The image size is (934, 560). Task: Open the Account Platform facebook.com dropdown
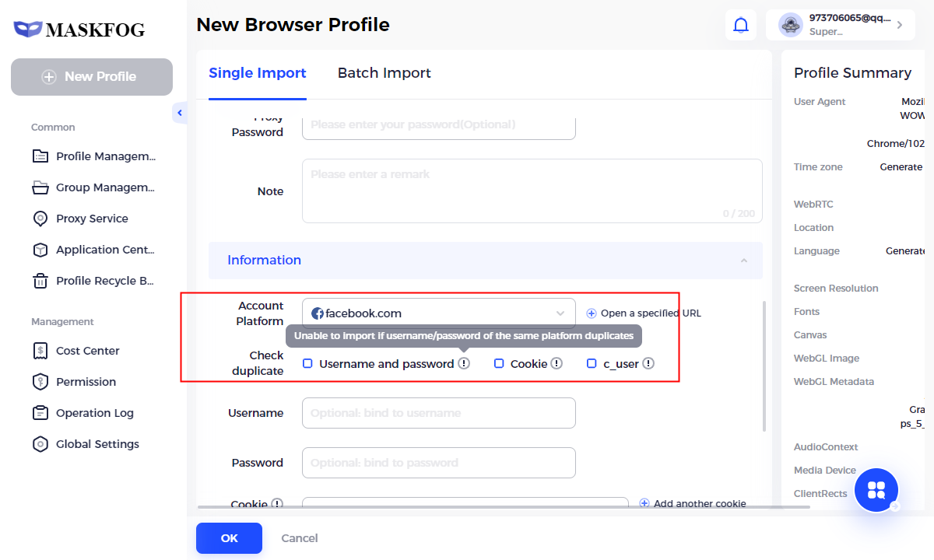point(438,313)
